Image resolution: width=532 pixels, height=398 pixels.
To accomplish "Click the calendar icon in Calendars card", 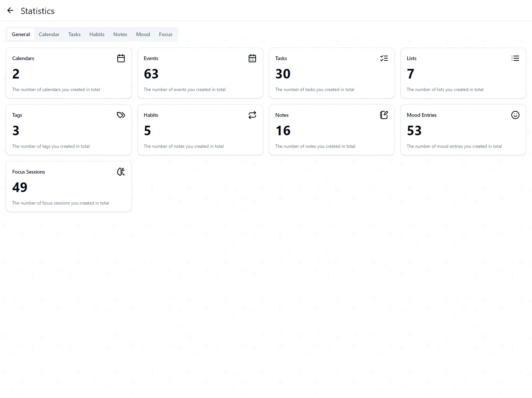I will [x=121, y=58].
